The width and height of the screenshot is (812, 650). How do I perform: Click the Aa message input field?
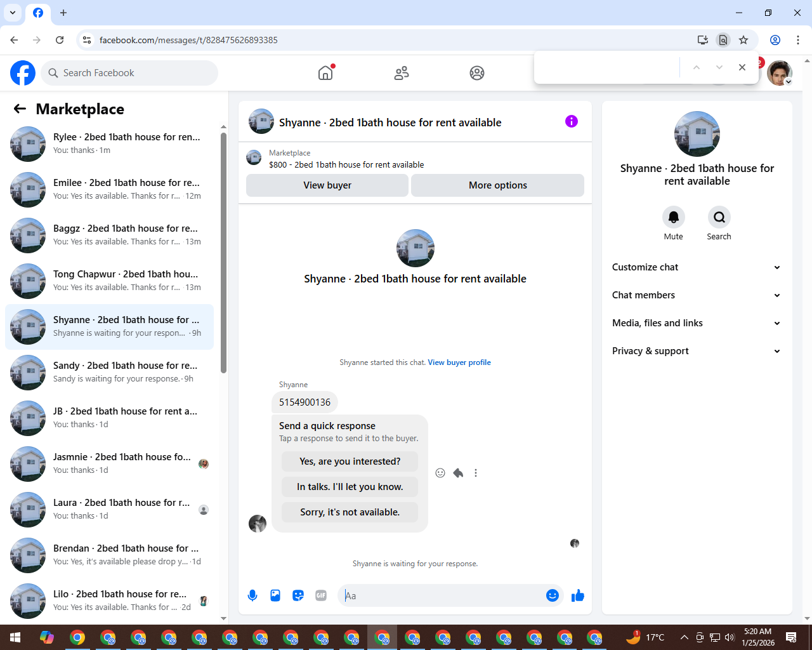pyautogui.click(x=442, y=595)
